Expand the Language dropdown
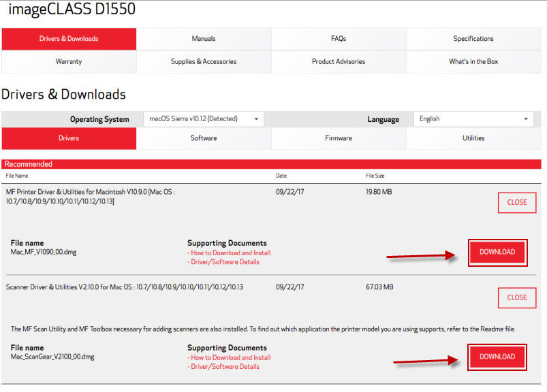This screenshot has width=547, height=392. point(473,119)
